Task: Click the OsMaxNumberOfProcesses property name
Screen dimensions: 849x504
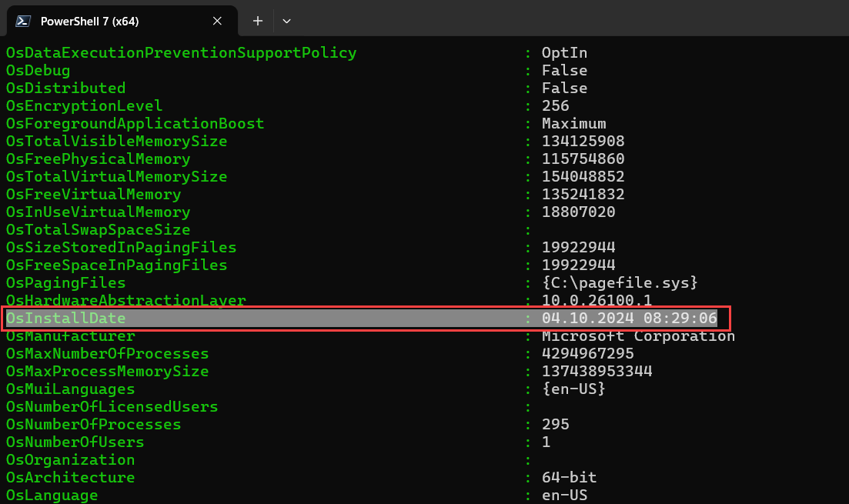Action: point(107,354)
